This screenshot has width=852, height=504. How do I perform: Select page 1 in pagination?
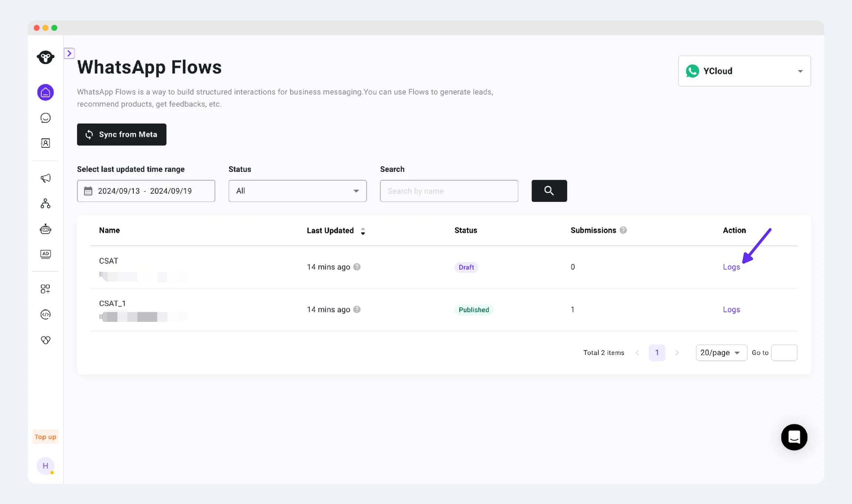657,353
